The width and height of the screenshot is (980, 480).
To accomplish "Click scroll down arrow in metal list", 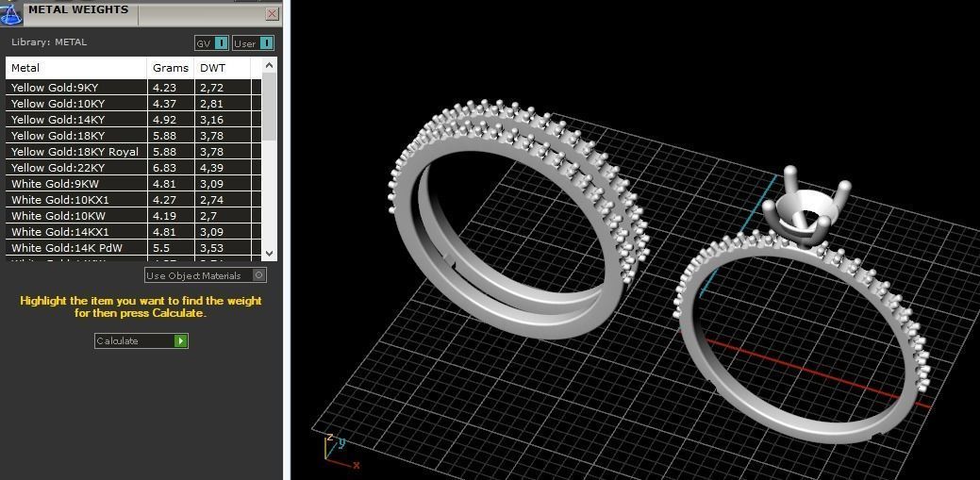I will pyautogui.click(x=270, y=253).
